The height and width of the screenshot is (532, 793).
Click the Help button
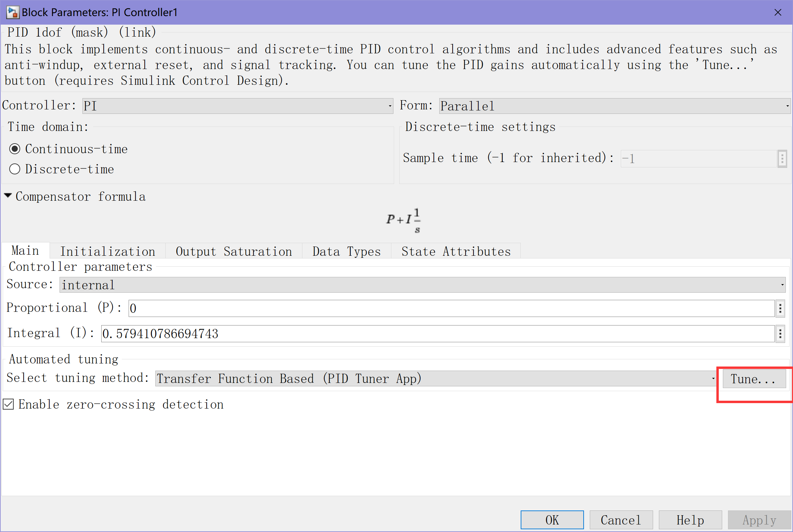coord(690,520)
